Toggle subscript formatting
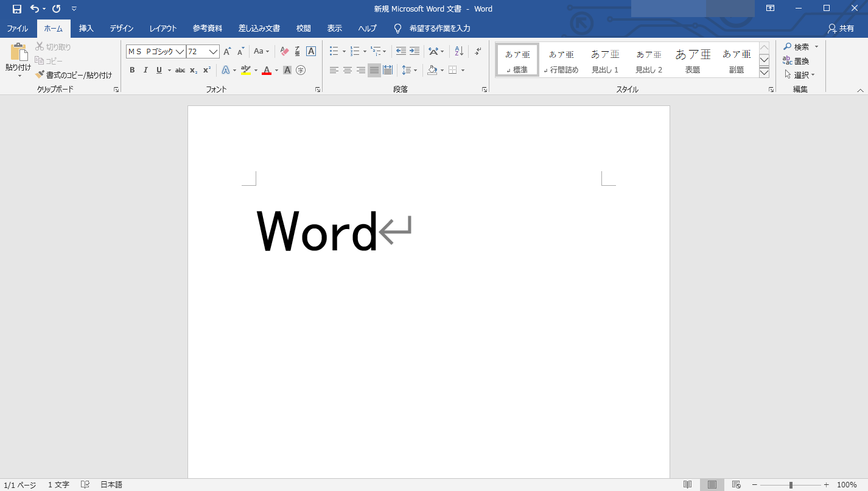The width and height of the screenshot is (868, 491). tap(194, 70)
